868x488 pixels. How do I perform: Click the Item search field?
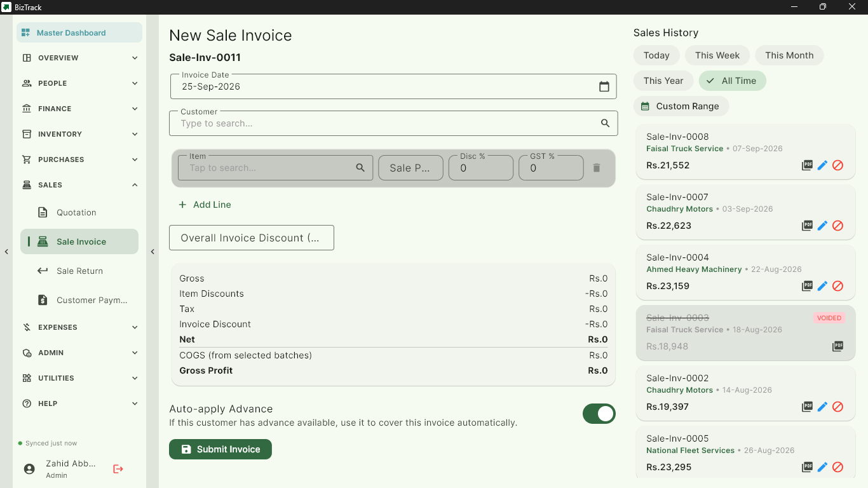(275, 167)
